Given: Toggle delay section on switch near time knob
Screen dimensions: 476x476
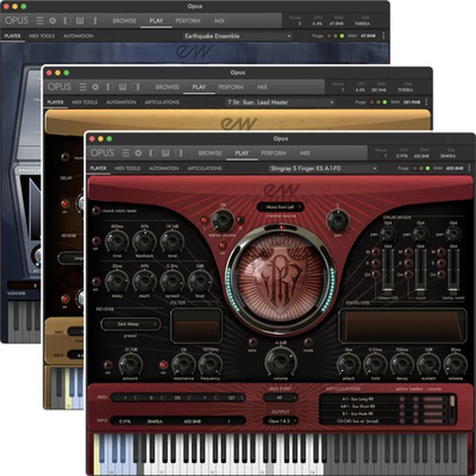Looking at the screenshot, I should [96, 241].
